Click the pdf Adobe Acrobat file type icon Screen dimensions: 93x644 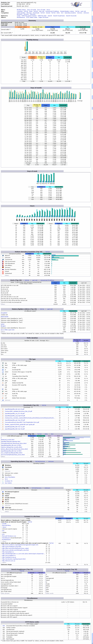3,383
